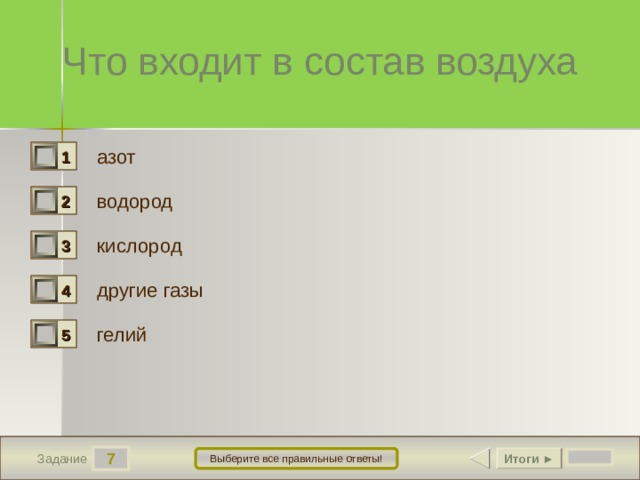Click the Выберите все правильные ответы hint

pyautogui.click(x=296, y=458)
